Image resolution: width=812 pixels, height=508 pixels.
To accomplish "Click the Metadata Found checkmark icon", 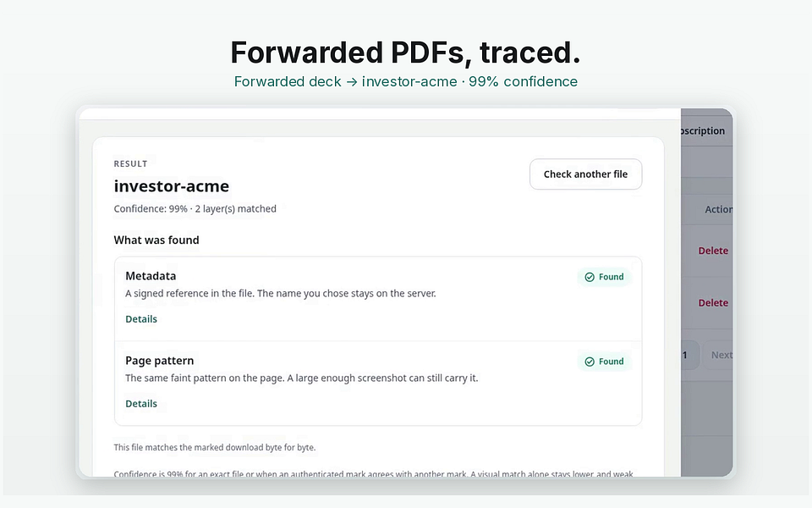I will coord(590,277).
